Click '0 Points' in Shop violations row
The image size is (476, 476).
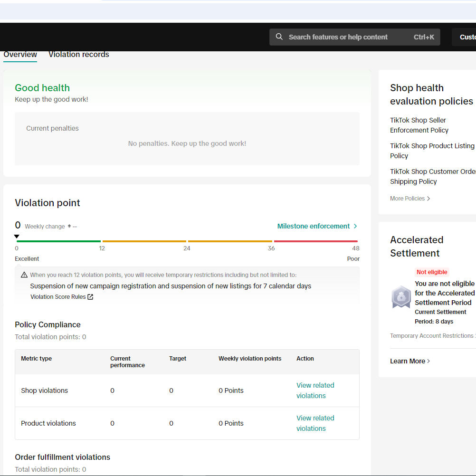[x=231, y=390]
